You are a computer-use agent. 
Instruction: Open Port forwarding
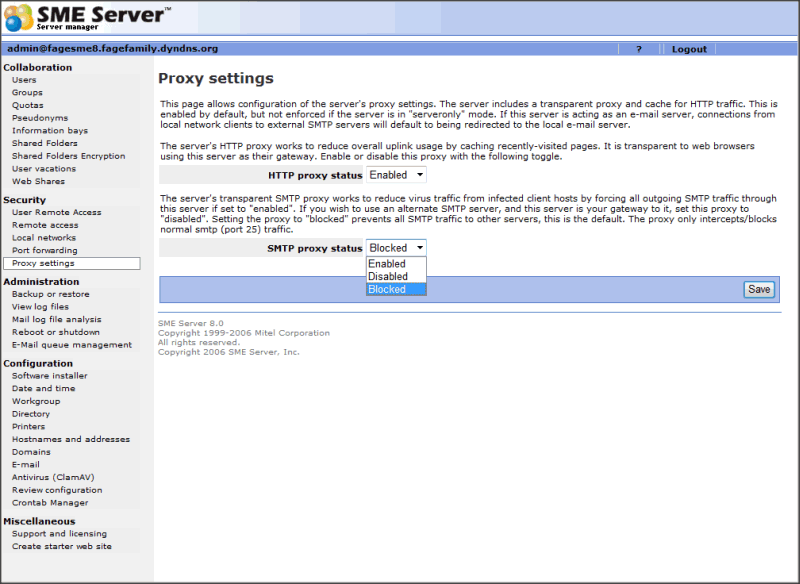tap(44, 250)
